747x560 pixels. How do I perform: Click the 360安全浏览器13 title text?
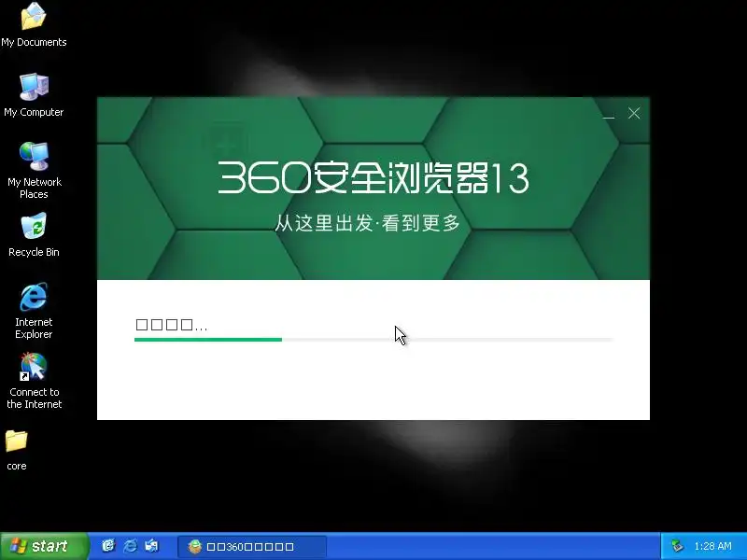tap(373, 177)
